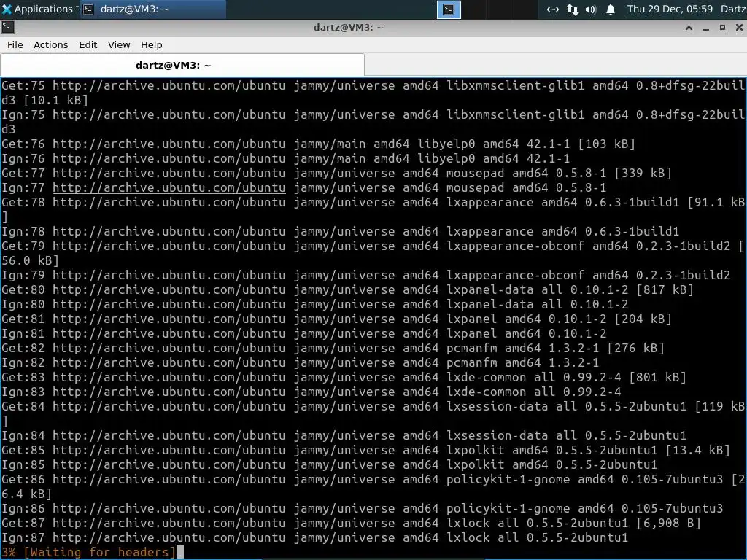The width and height of the screenshot is (747, 560).
Task: Click 'lxde-common all 0.99.2-4 [801 kB]' text
Action: (x=566, y=377)
